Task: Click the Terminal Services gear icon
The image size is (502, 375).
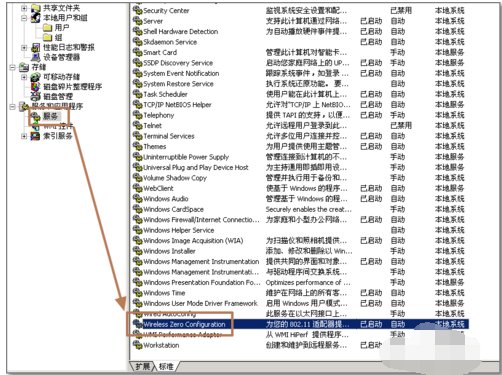Action: point(137,136)
